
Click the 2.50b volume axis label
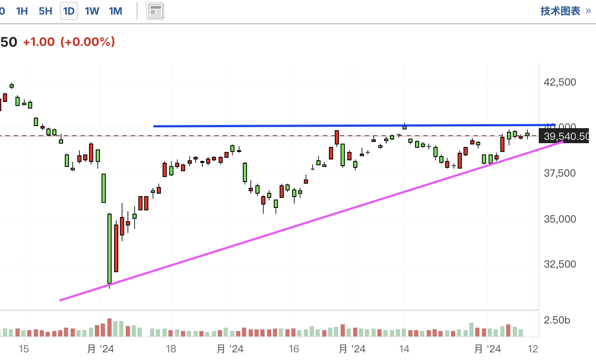(557, 320)
